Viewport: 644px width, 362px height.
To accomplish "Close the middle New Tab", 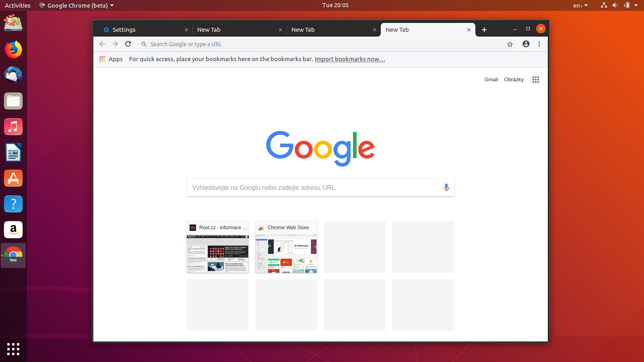I will pyautogui.click(x=375, y=30).
